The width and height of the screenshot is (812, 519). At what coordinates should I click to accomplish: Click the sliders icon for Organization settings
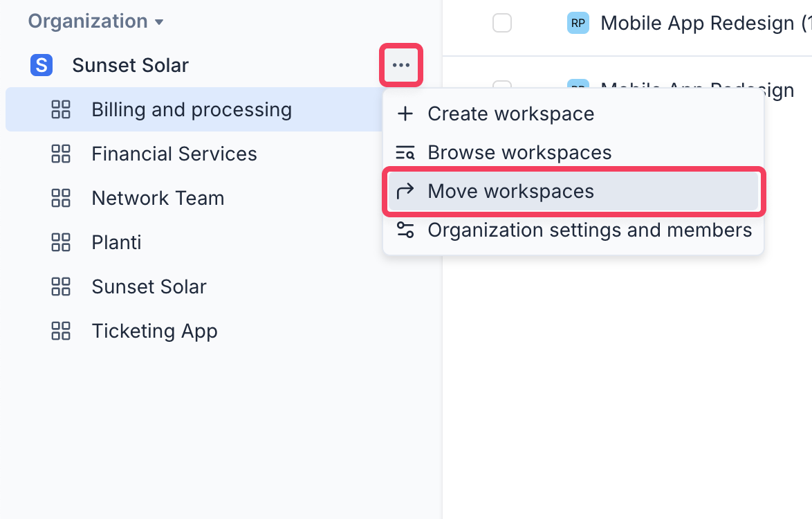pos(405,230)
